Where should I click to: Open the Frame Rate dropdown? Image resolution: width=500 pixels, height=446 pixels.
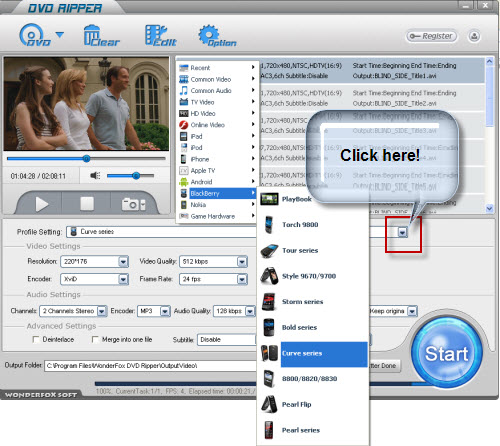[242, 279]
